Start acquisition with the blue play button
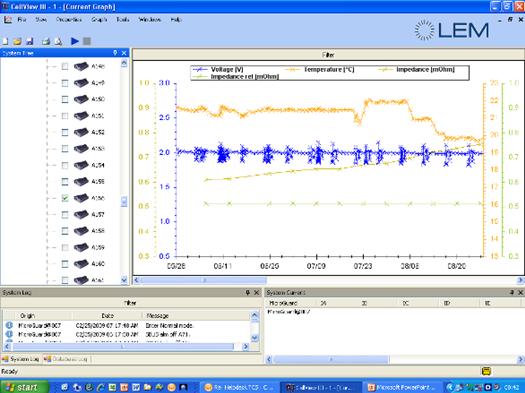525x393 pixels. click(x=75, y=41)
